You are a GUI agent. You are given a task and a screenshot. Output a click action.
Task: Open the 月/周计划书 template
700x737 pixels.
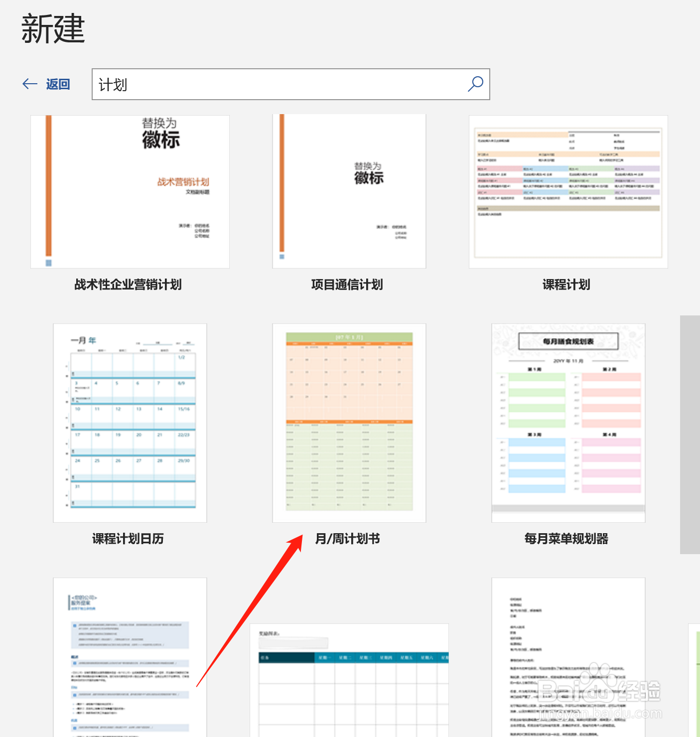tap(349, 422)
